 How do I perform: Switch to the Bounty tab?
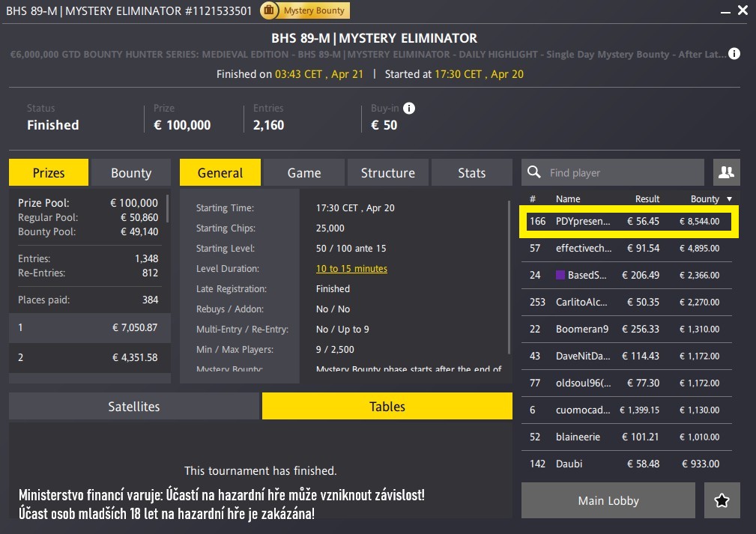pos(131,173)
